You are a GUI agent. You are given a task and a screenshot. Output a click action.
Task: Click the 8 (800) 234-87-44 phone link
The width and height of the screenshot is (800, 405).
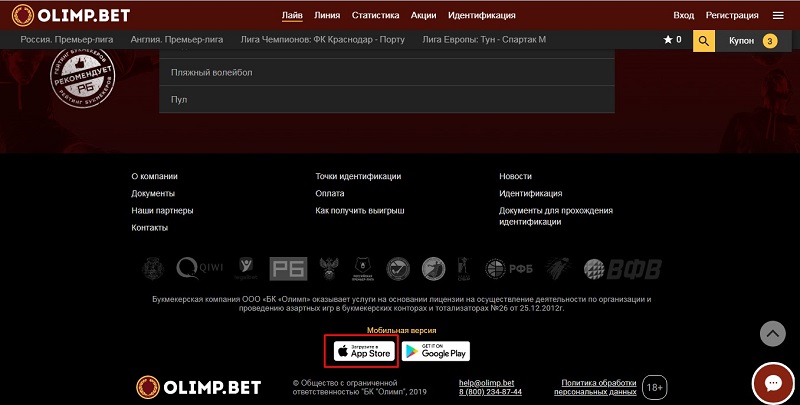pos(490,392)
